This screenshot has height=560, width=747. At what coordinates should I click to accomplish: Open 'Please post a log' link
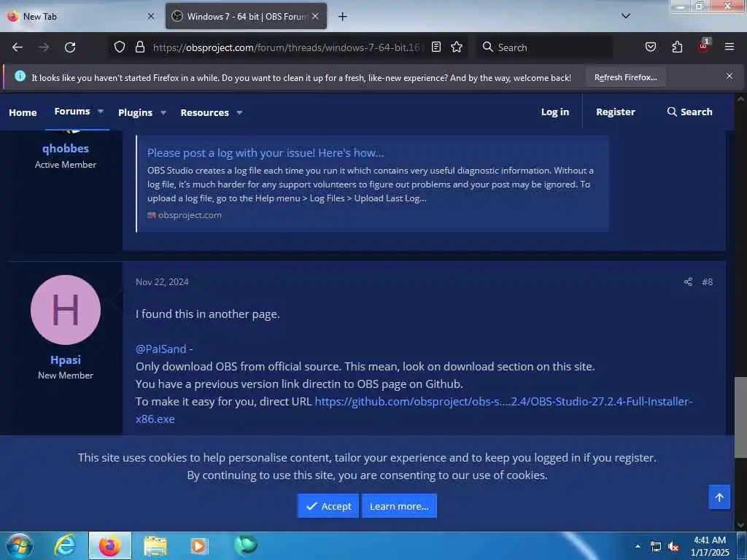[x=266, y=153]
